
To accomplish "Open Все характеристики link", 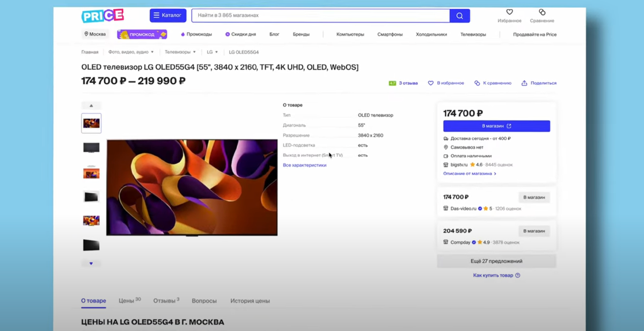I will coord(304,165).
